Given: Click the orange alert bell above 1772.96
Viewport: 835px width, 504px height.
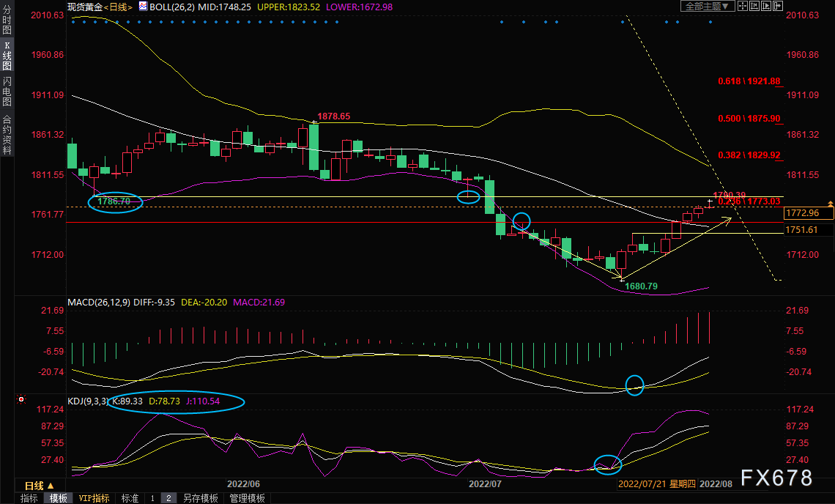Looking at the screenshot, I should coord(830,204).
